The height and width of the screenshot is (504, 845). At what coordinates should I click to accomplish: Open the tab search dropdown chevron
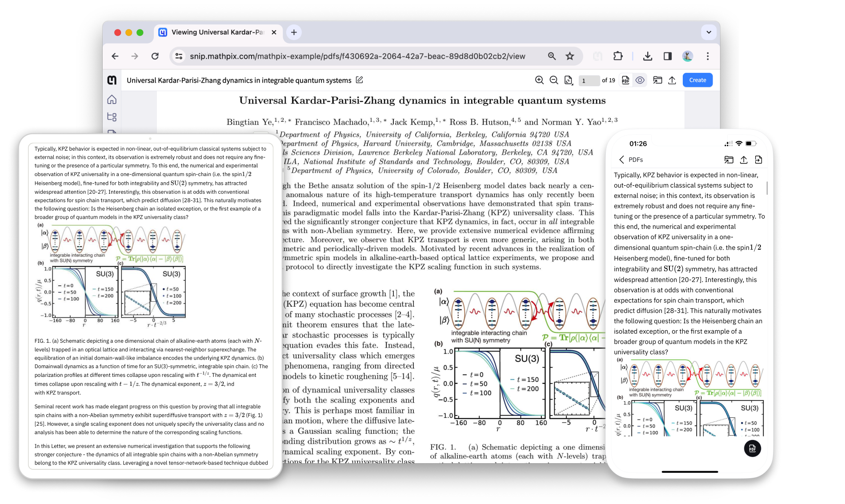[x=709, y=32]
